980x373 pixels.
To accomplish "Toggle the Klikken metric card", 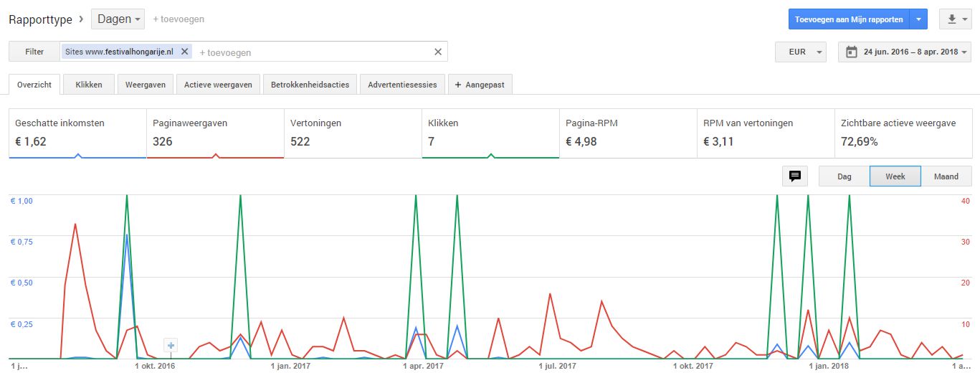I will (x=490, y=133).
